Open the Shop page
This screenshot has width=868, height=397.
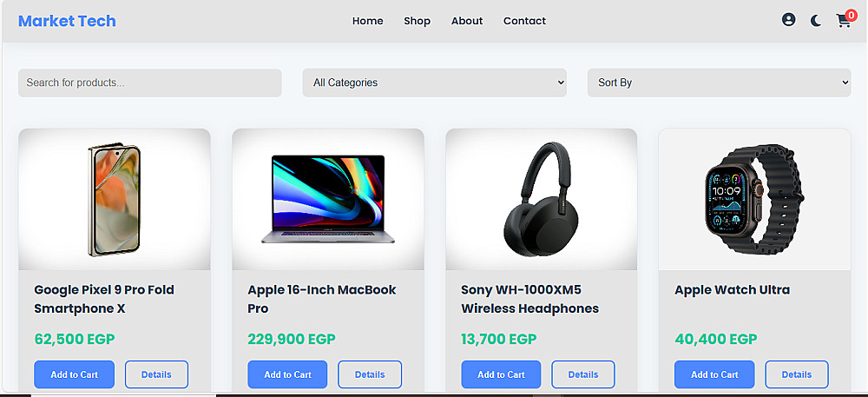[417, 21]
